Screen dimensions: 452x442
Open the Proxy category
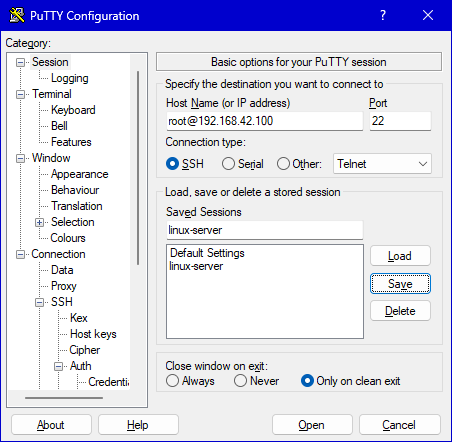64,286
